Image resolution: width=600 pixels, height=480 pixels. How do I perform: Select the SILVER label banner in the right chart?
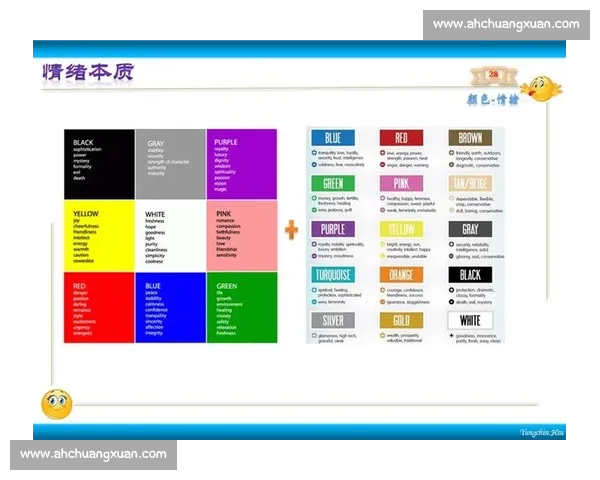tap(332, 319)
